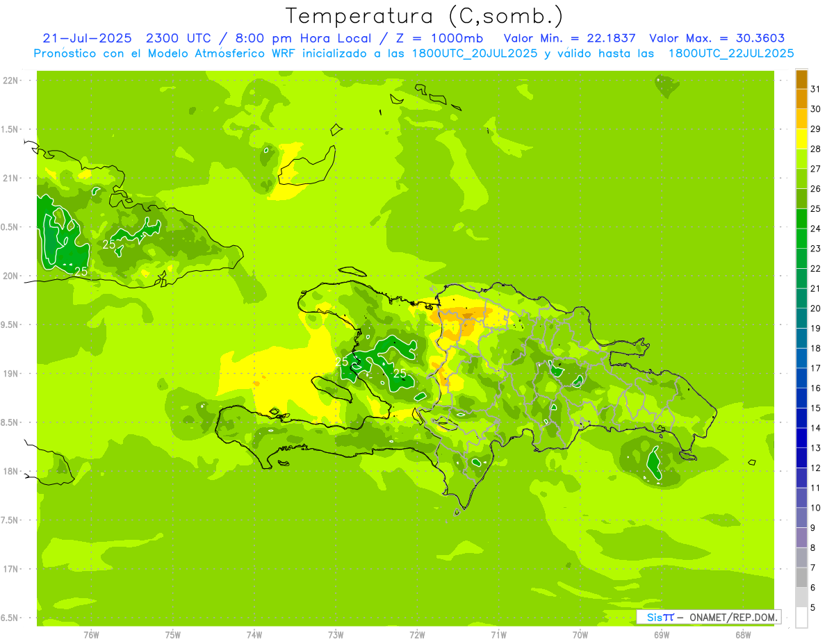Click "Valor Min. = 22.1837" value
Image resolution: width=834 pixels, height=644 pixels.
(x=569, y=38)
